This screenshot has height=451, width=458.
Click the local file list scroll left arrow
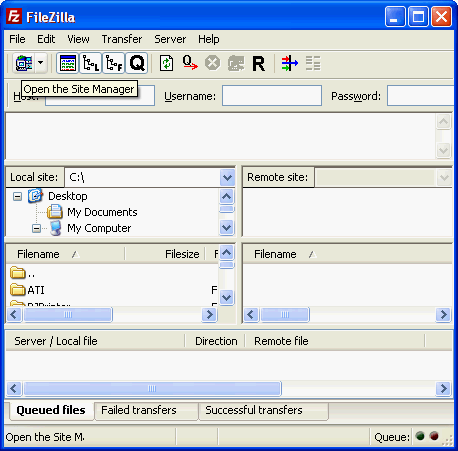point(14,314)
